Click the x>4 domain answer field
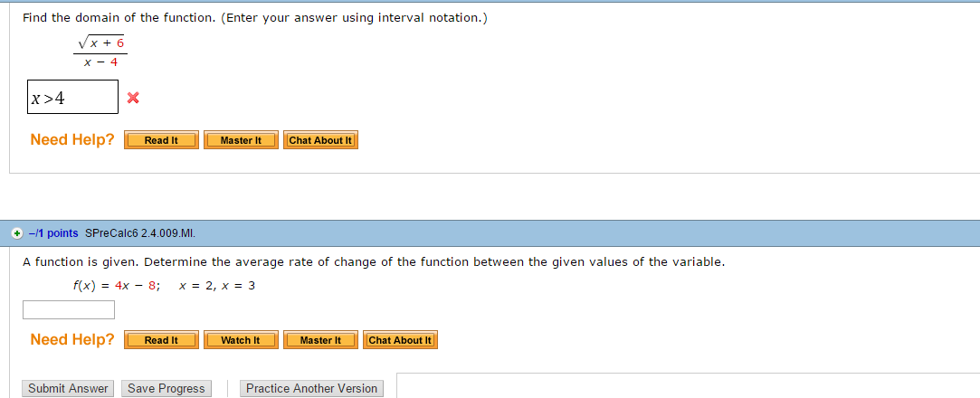The height and width of the screenshot is (398, 980). click(72, 97)
